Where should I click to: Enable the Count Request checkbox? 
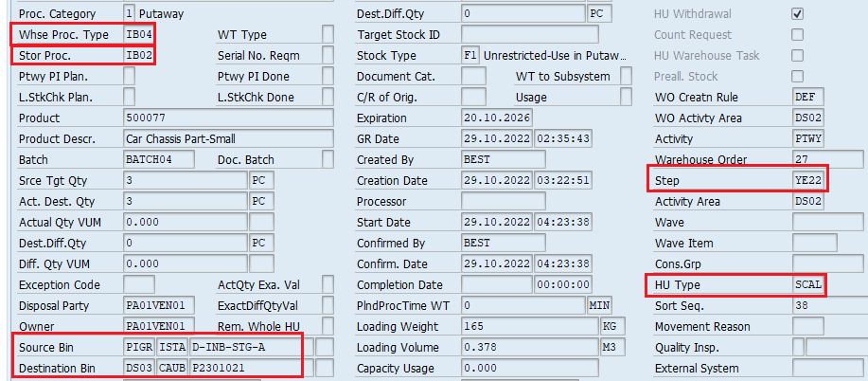click(x=797, y=35)
